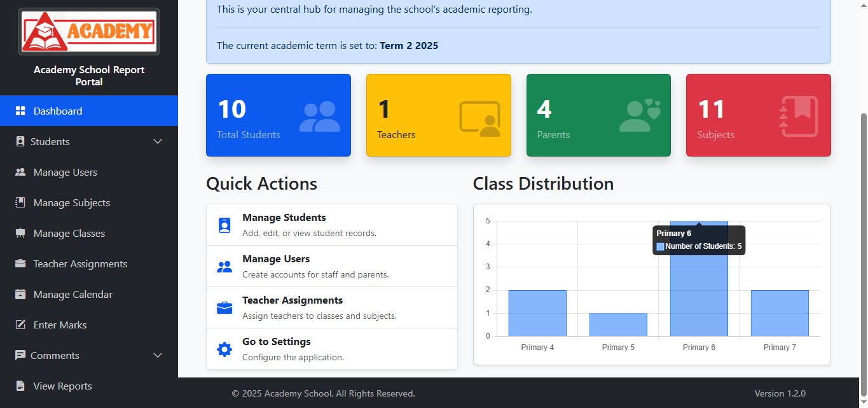Click the Primary 4 bar in chart
The width and height of the screenshot is (868, 408).
(537, 313)
